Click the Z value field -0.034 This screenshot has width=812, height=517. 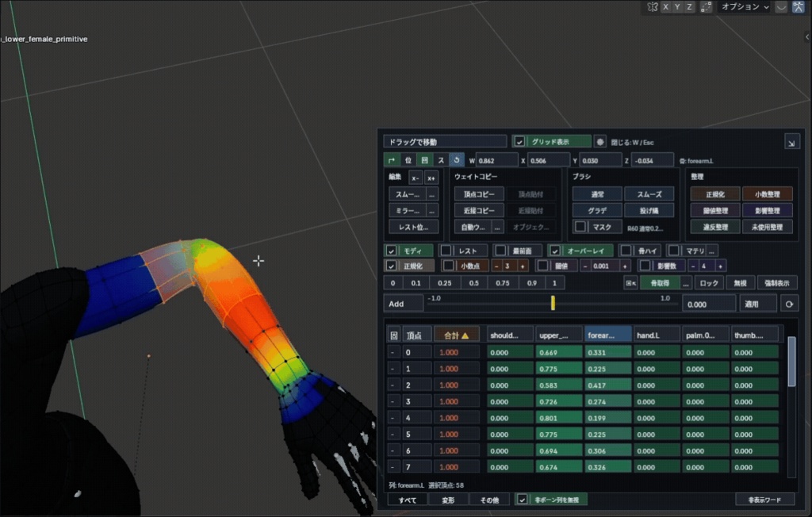click(653, 161)
